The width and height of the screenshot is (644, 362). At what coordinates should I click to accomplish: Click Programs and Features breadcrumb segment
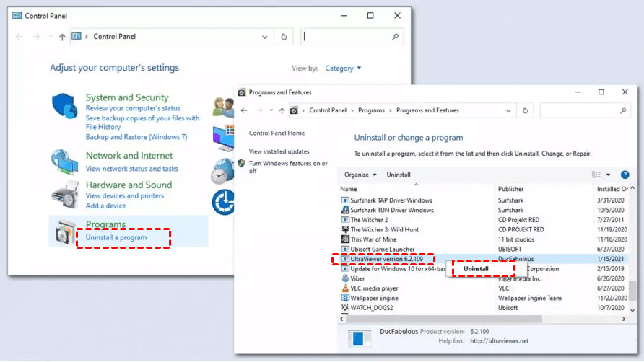427,110
